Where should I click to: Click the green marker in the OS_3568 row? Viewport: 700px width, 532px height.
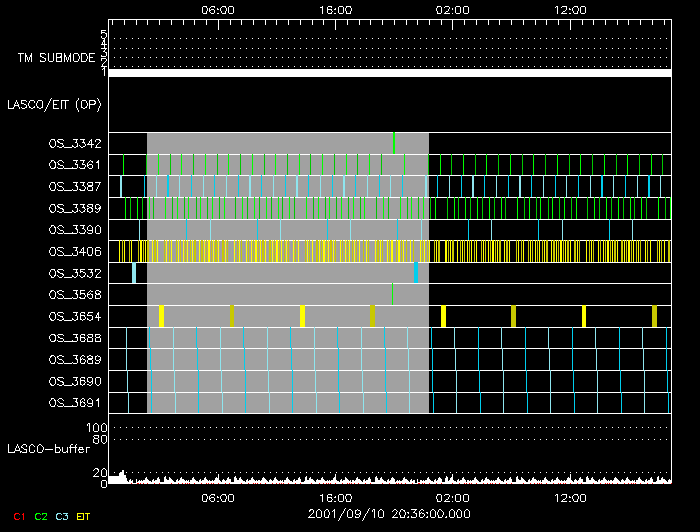click(392, 294)
